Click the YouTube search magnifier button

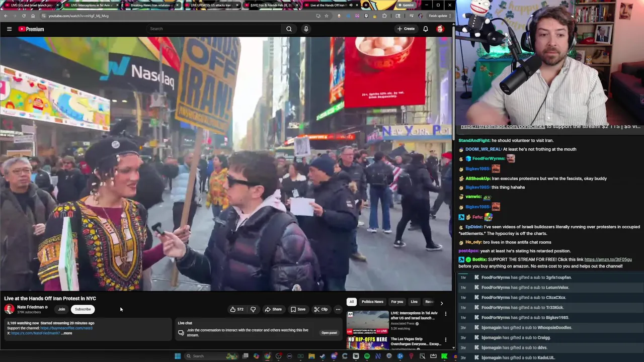pyautogui.click(x=289, y=29)
